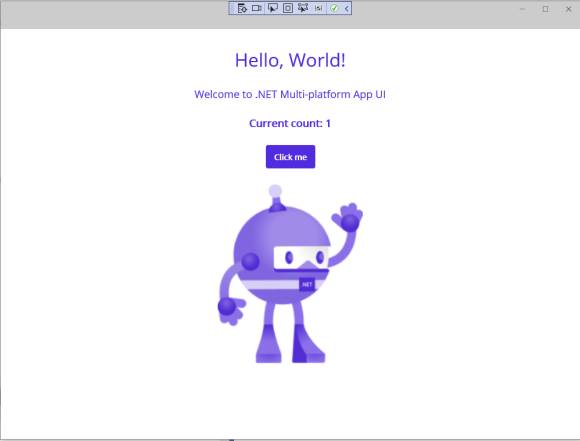Minimize the application window
The height and width of the screenshot is (441, 580).
(523, 9)
